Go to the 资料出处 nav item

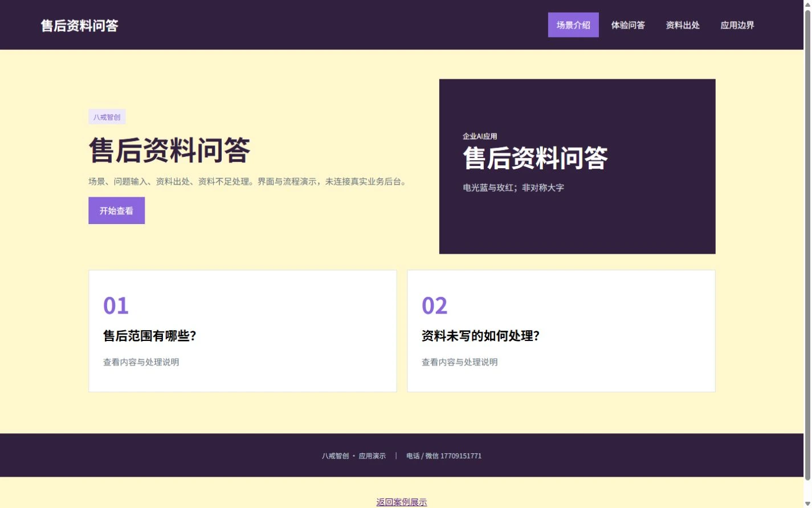tap(683, 25)
